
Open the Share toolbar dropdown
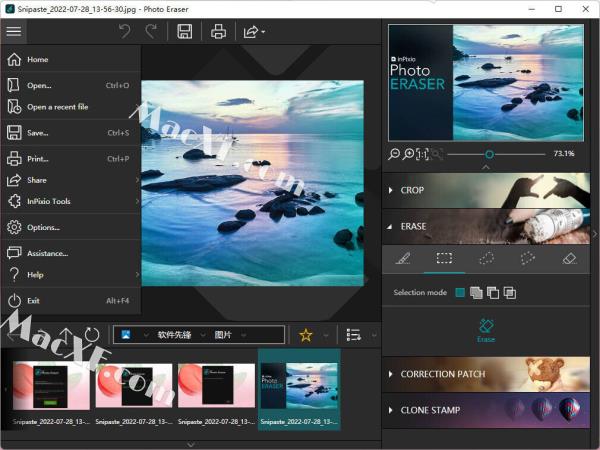coord(254,31)
